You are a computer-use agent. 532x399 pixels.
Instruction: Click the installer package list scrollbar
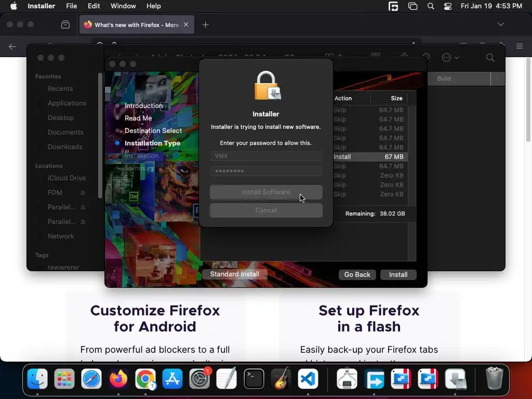tap(412, 155)
